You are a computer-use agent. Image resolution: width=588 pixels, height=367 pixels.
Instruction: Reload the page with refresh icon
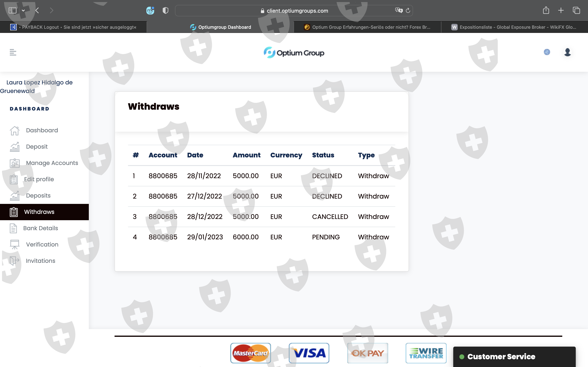click(408, 10)
